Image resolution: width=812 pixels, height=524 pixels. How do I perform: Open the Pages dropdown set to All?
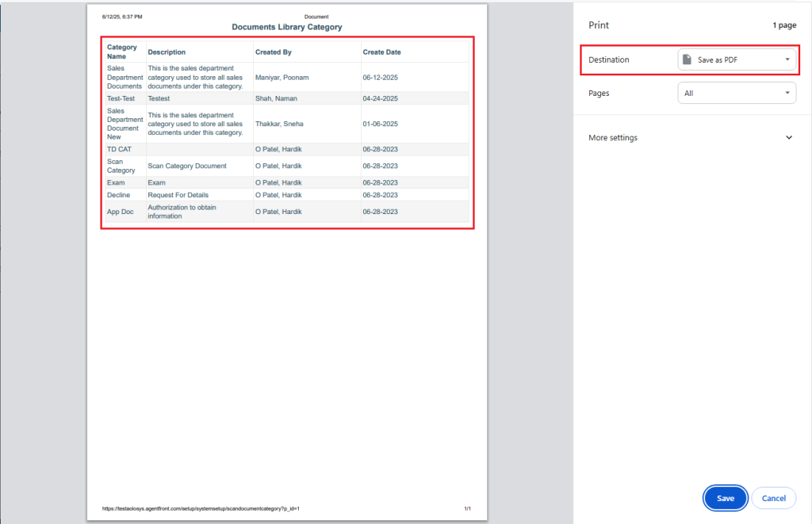point(736,93)
